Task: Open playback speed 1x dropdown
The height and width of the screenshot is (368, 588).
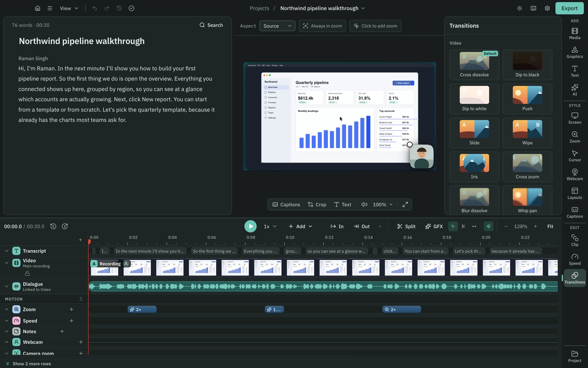Action: click(270, 226)
